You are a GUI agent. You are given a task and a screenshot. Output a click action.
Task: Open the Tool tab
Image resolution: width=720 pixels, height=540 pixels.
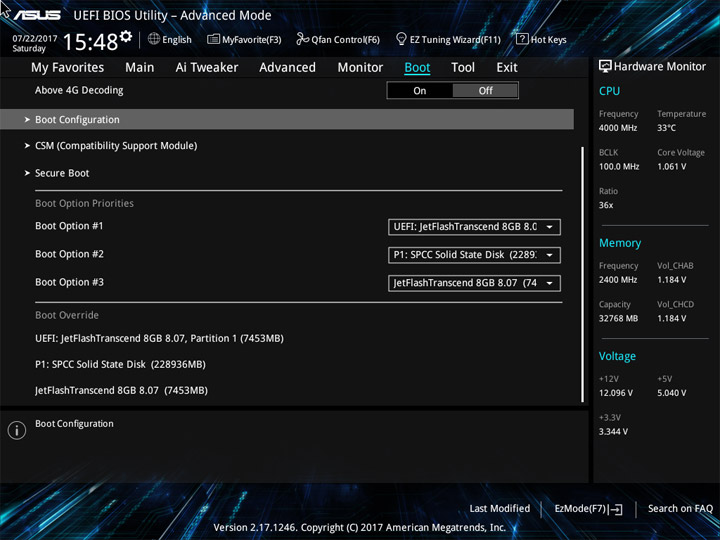point(463,68)
